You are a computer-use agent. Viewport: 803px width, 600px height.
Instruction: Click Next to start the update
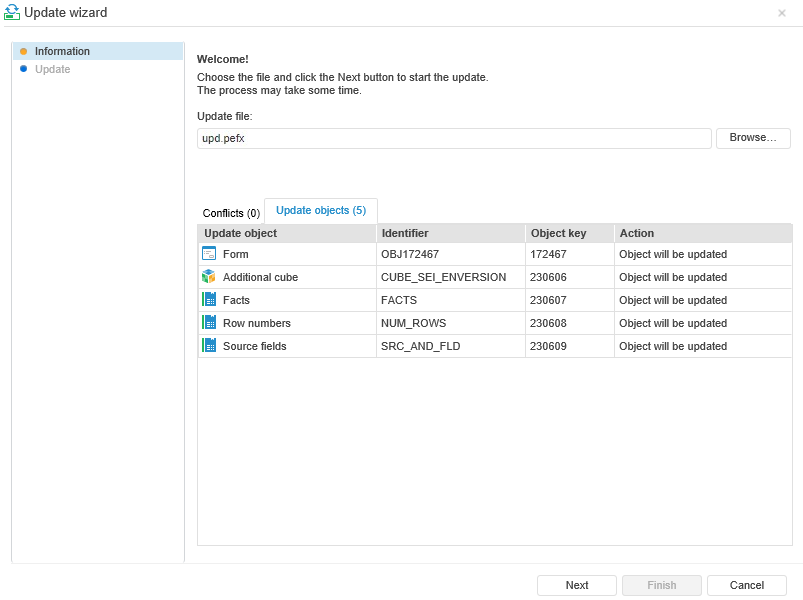pos(576,585)
